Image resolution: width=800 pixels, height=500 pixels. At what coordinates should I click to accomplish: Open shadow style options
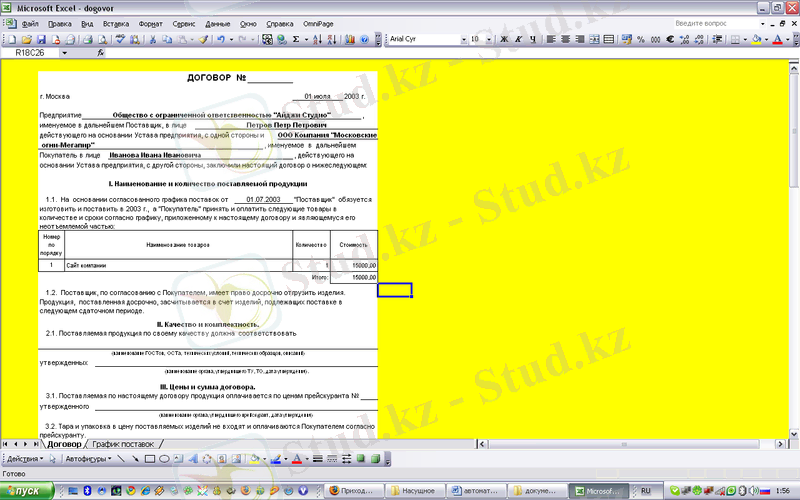tap(361, 459)
